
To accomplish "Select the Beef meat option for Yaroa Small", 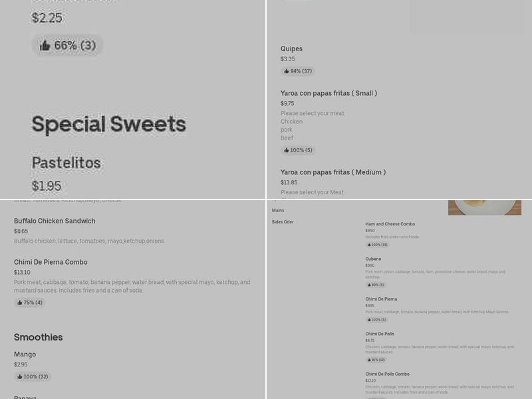I will pos(286,138).
